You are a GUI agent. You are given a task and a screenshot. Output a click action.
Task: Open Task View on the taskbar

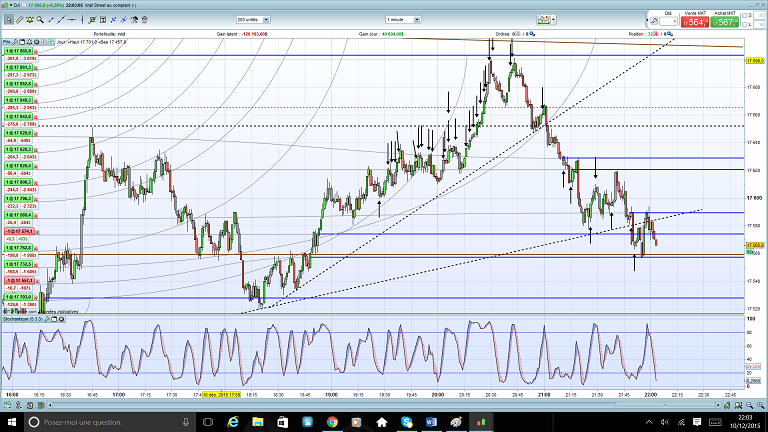coord(208,422)
